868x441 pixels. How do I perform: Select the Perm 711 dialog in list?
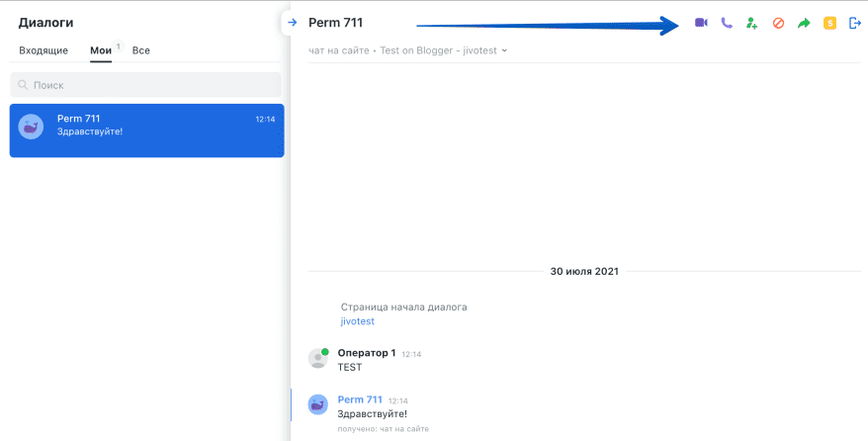[x=146, y=131]
